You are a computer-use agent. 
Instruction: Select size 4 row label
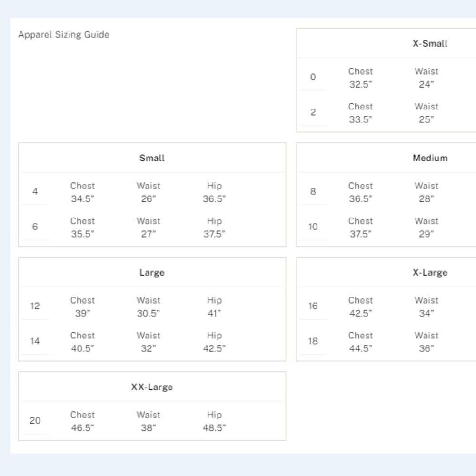point(35,191)
